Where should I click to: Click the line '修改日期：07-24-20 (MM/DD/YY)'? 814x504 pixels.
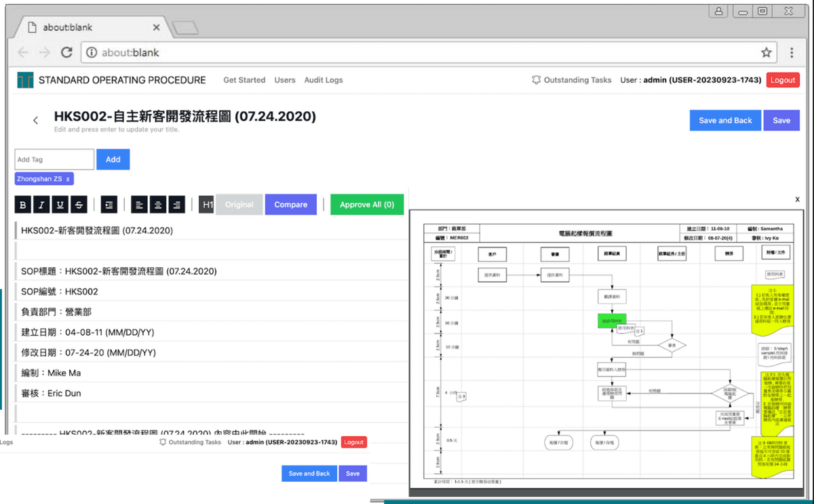tap(89, 353)
